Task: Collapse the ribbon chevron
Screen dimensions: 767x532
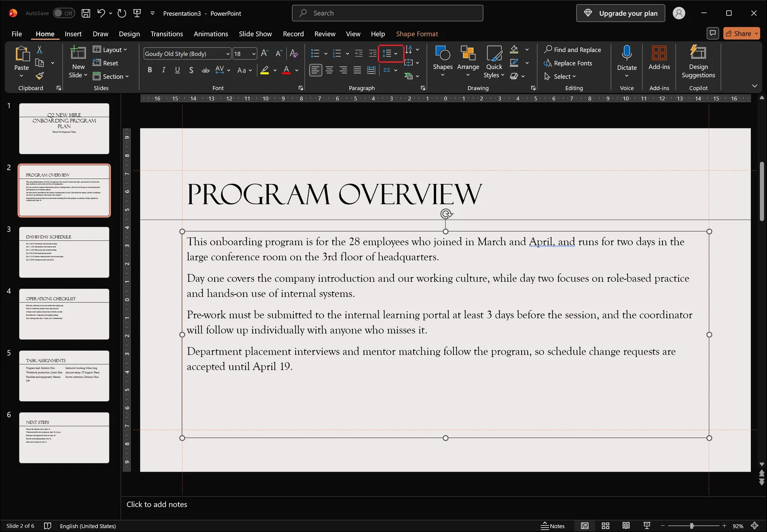Action: pos(755,86)
